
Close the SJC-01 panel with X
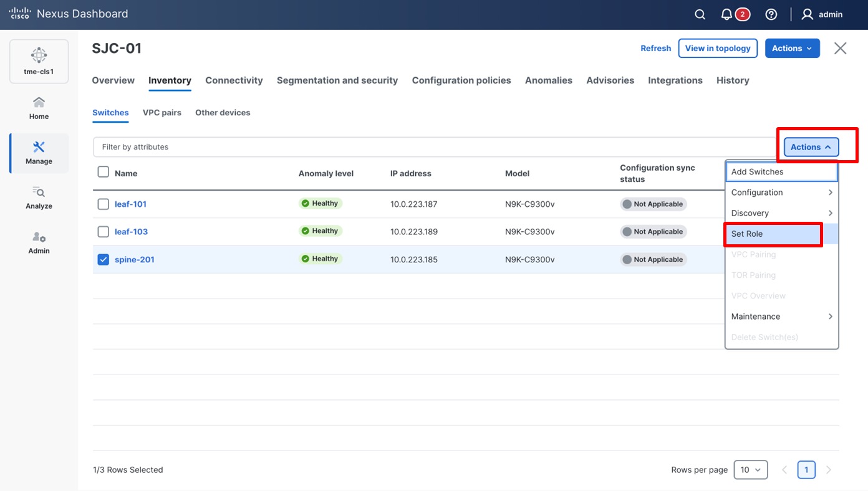[840, 48]
